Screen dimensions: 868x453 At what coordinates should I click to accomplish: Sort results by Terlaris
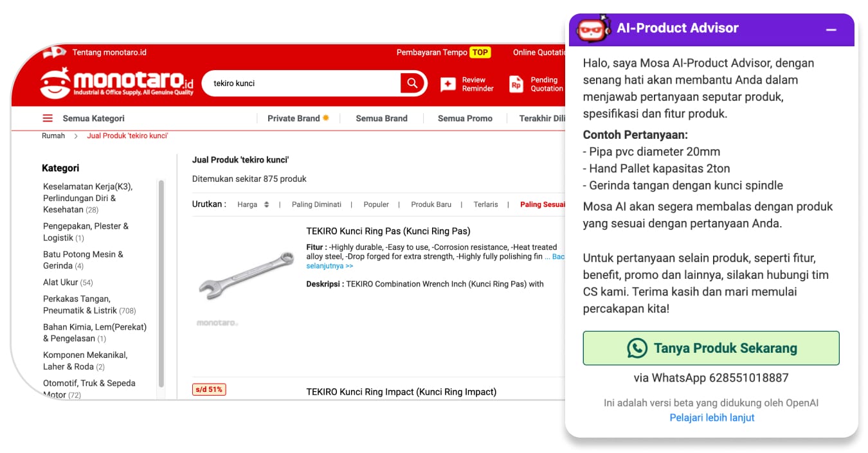point(485,204)
